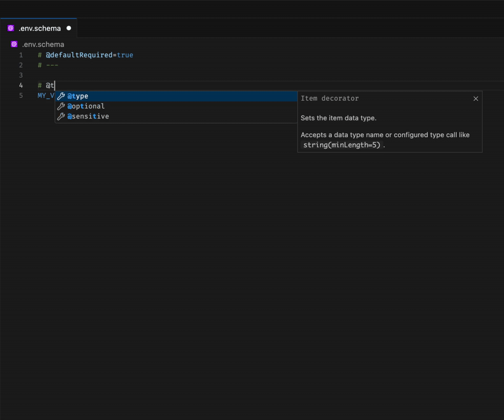Viewport: 504px width, 420px height.
Task: Select the @optional completion entry
Action: pos(86,106)
